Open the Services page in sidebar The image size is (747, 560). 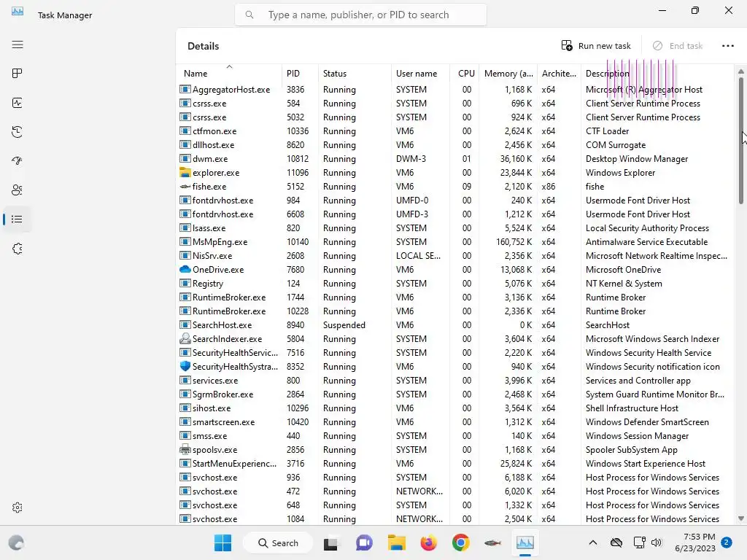tap(18, 249)
